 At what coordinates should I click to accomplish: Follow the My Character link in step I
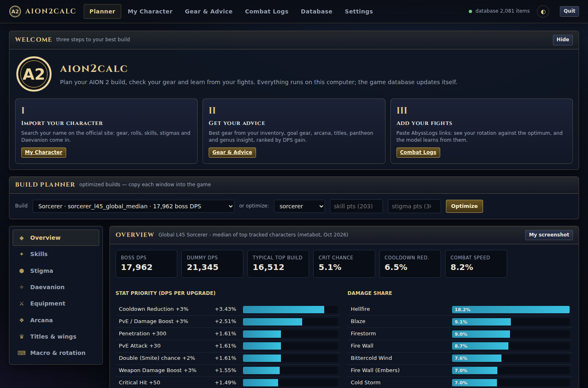point(44,152)
